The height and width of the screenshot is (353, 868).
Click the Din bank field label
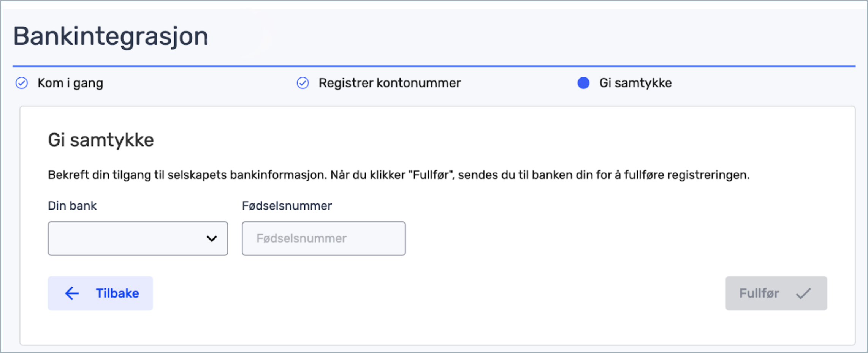tap(72, 206)
